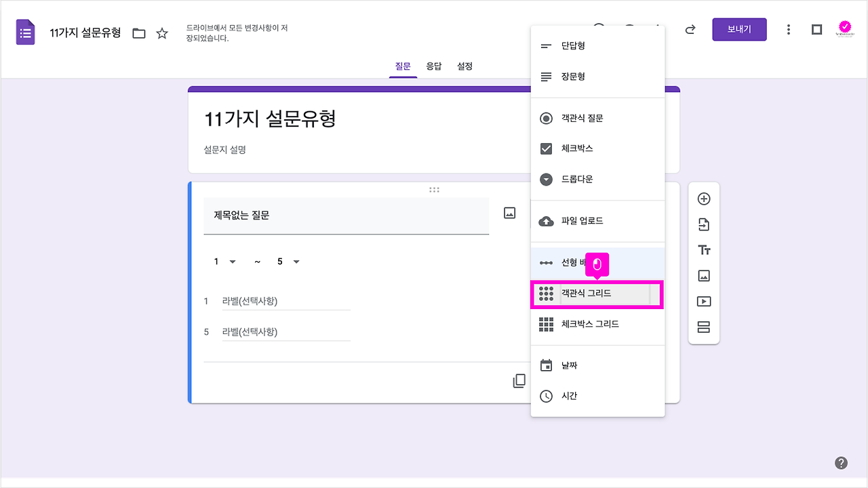
Task: Select 체크박스 그리드 from the question type menu
Action: click(589, 324)
